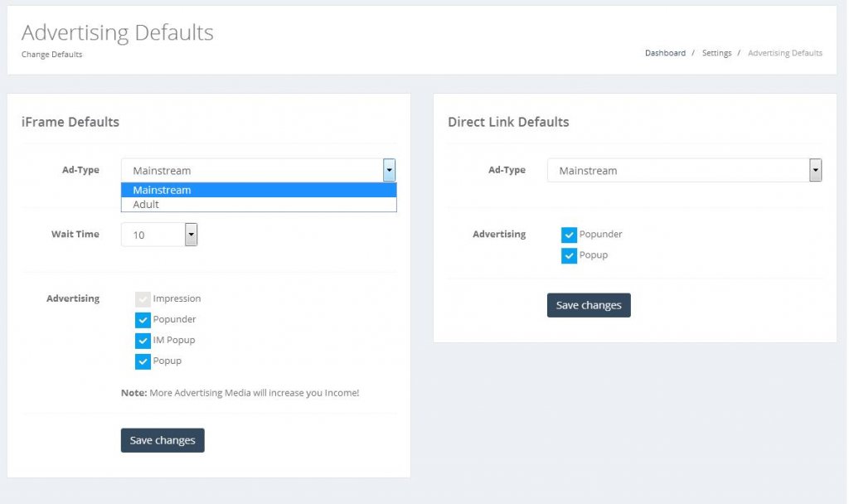Click the IM Popup label text

(x=174, y=340)
